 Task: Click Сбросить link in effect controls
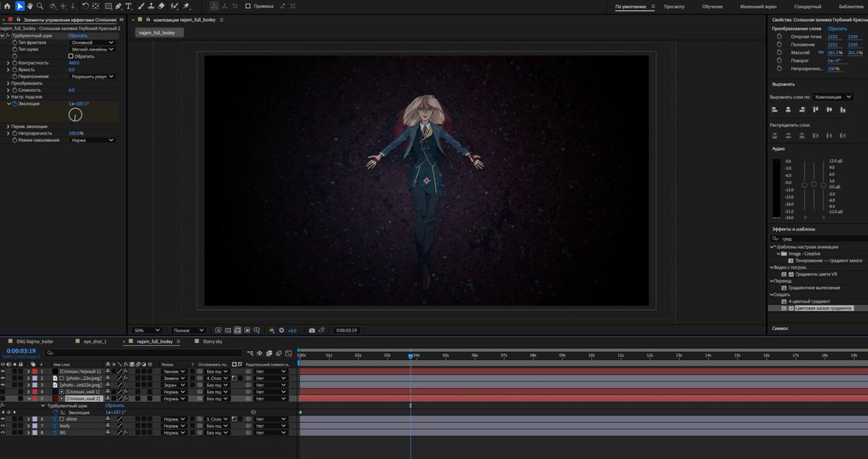(x=78, y=35)
